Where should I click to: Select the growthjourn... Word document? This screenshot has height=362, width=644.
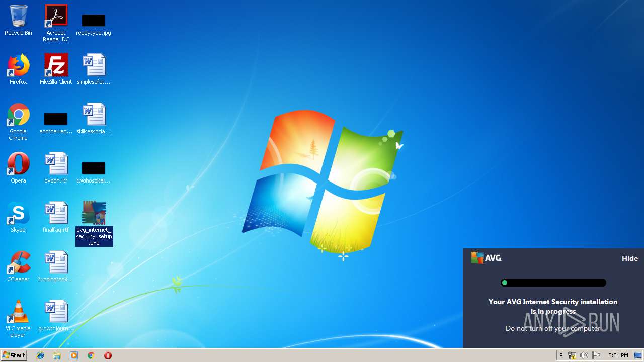(x=56, y=316)
